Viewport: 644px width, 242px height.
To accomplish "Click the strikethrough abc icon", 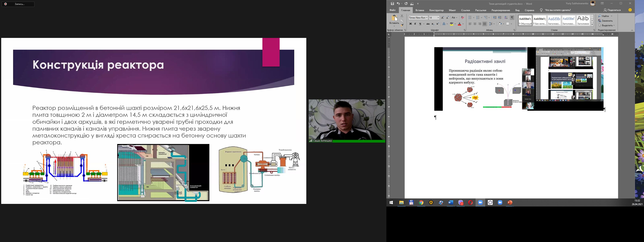I will pos(428,24).
